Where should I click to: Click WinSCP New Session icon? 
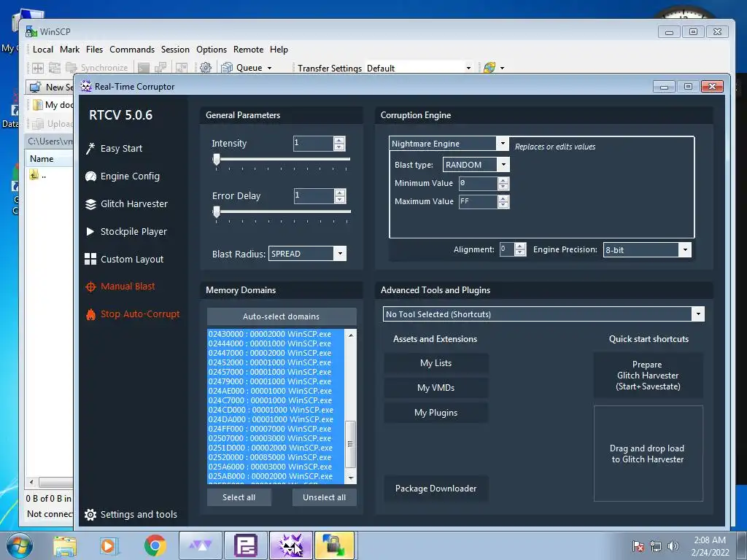click(35, 87)
